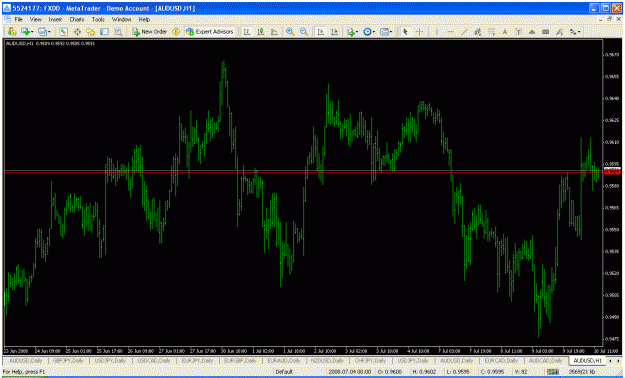This screenshot has height=378, width=625.
Task: Click the MetaTrader title bar icon
Action: pos(7,8)
